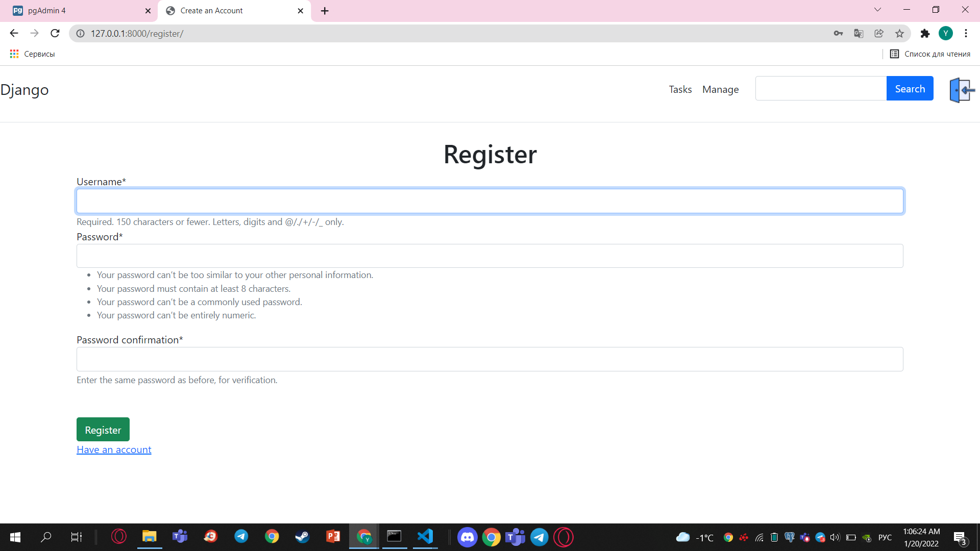Open Visual Studio Code from taskbar
This screenshot has height=551, width=980.
pyautogui.click(x=425, y=537)
